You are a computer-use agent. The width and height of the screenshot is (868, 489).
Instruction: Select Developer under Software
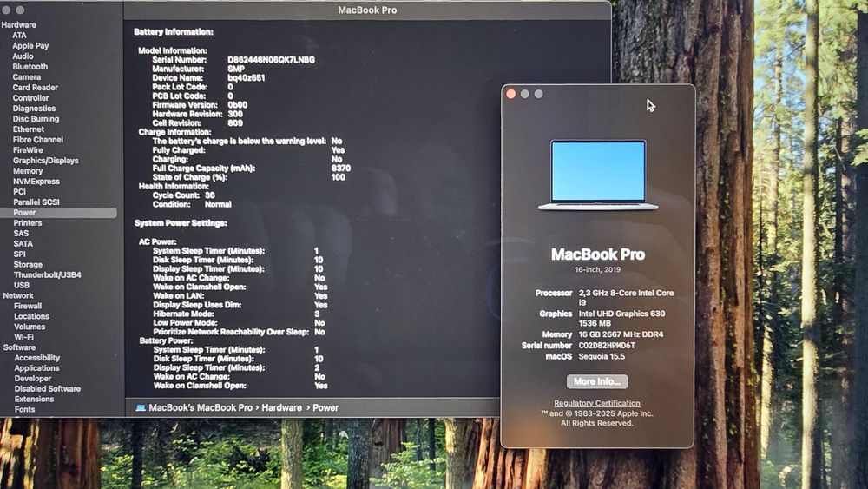pos(33,379)
